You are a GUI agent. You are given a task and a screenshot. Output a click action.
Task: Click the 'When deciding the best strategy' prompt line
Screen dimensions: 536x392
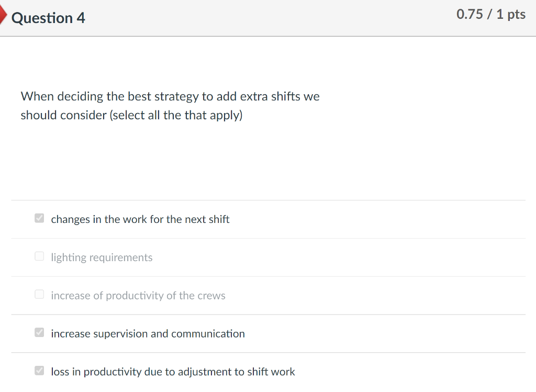[x=110, y=97]
